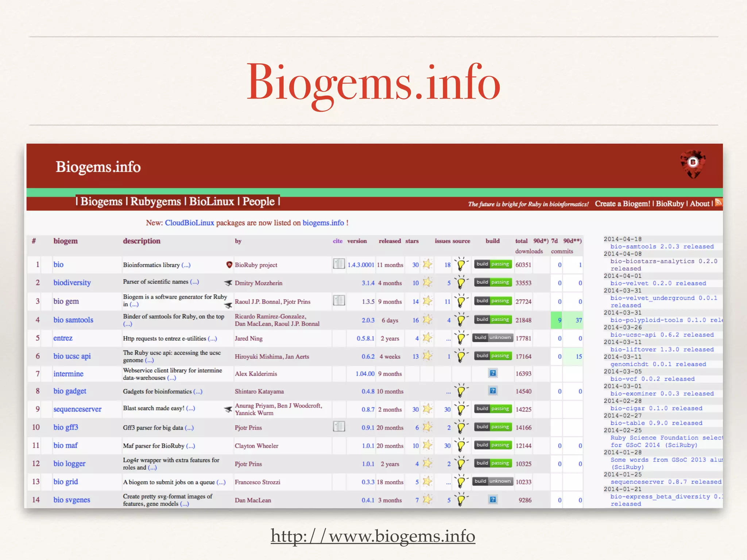Open news item sequenceserver 0.8.7 released
Image resolution: width=747 pixels, height=560 pixels.
coord(666,482)
